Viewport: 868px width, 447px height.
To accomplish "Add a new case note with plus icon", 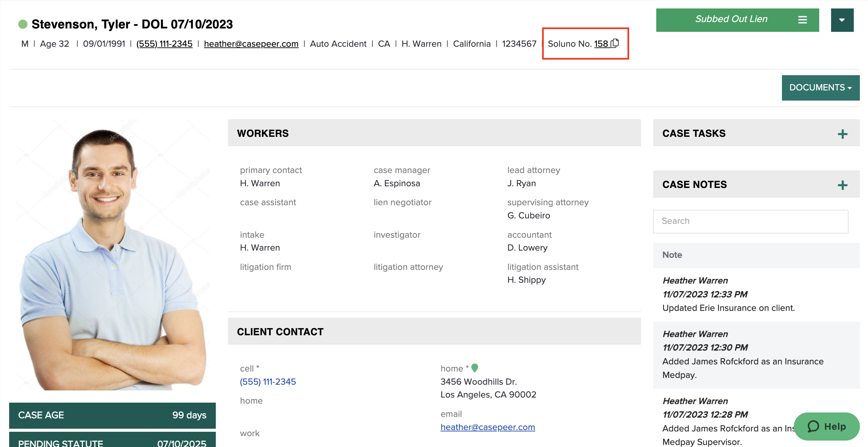I will point(842,185).
